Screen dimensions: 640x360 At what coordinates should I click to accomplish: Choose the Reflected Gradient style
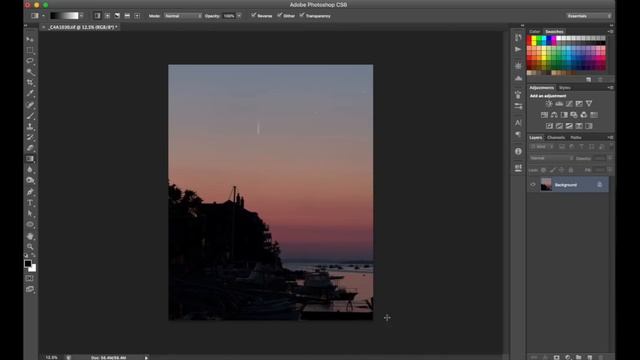127,16
